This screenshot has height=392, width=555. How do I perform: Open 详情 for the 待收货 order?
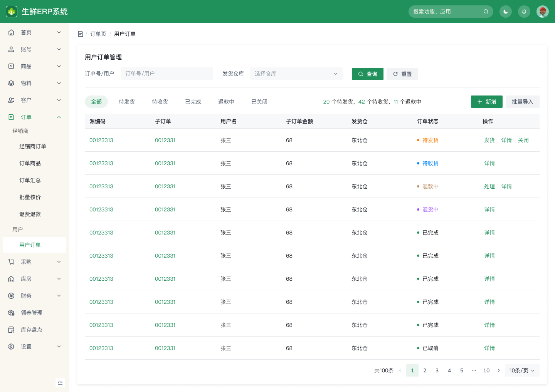pos(489,163)
